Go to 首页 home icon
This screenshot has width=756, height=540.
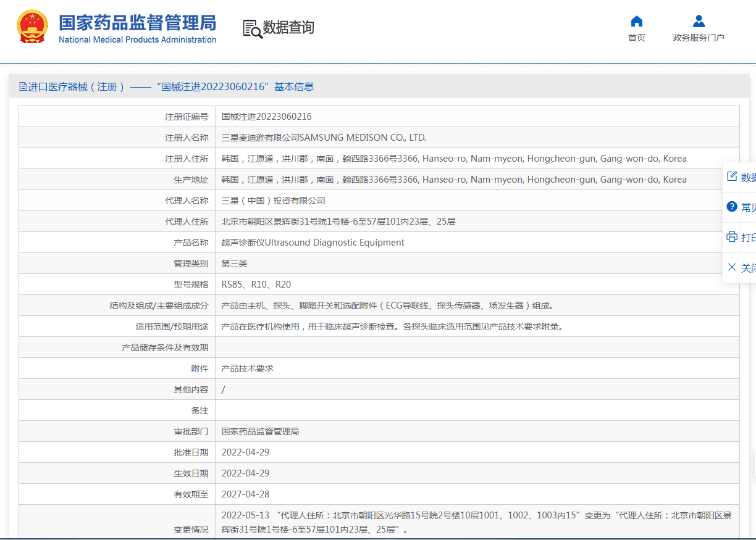pos(637,22)
